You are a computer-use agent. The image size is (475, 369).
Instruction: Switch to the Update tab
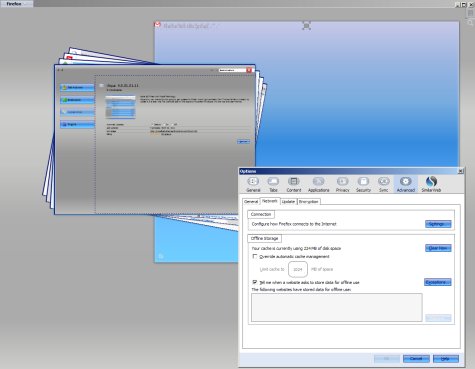[x=288, y=202]
